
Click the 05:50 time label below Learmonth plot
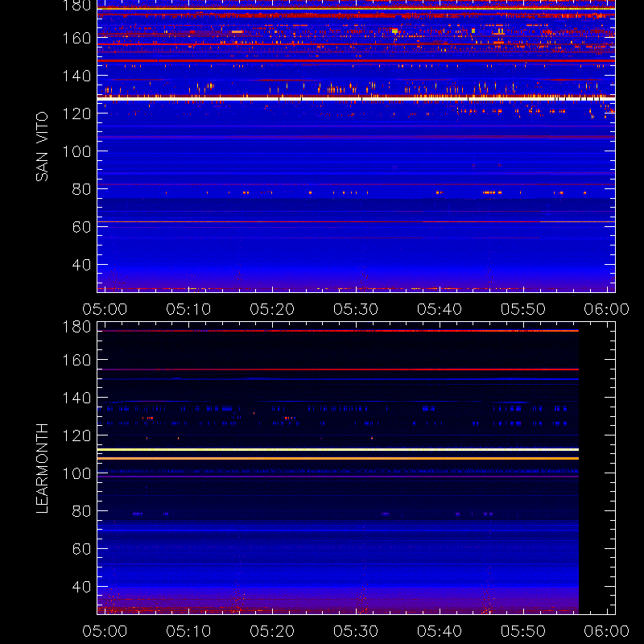tap(522, 631)
